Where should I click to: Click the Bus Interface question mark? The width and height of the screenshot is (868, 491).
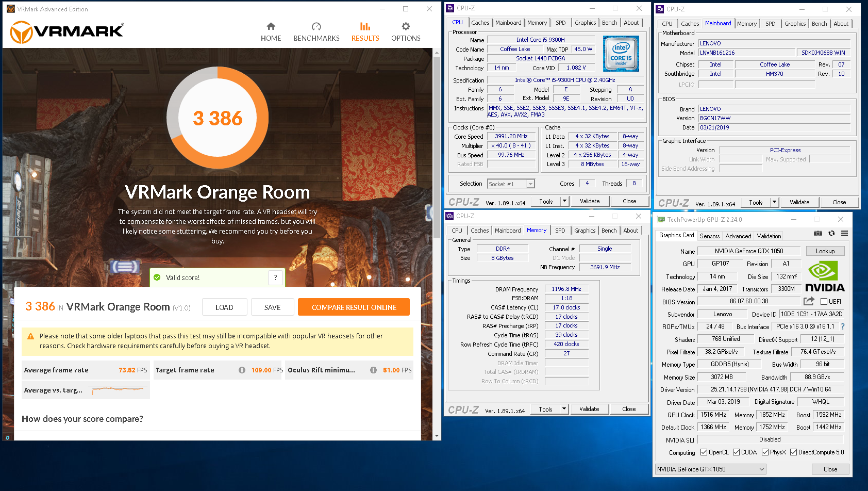click(843, 326)
